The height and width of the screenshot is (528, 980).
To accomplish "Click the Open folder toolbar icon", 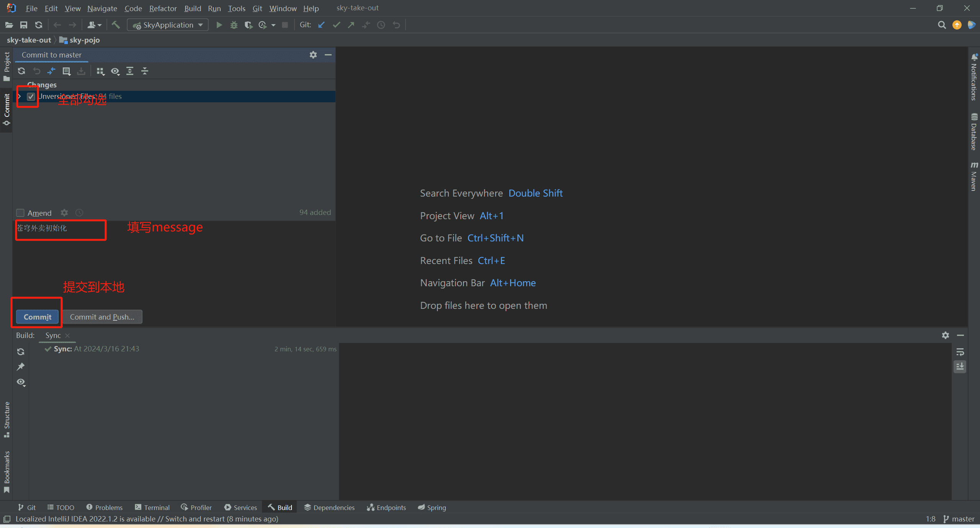I will tap(9, 25).
